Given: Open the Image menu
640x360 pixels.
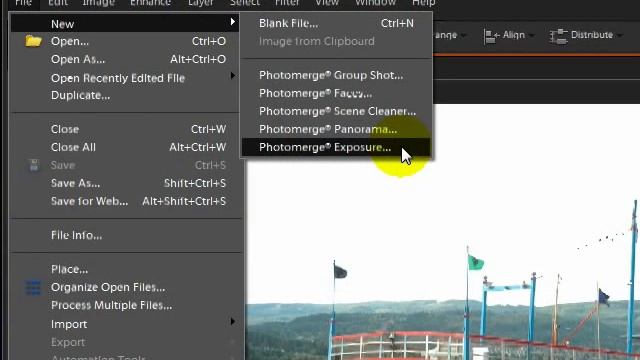Looking at the screenshot, I should pyautogui.click(x=98, y=3).
